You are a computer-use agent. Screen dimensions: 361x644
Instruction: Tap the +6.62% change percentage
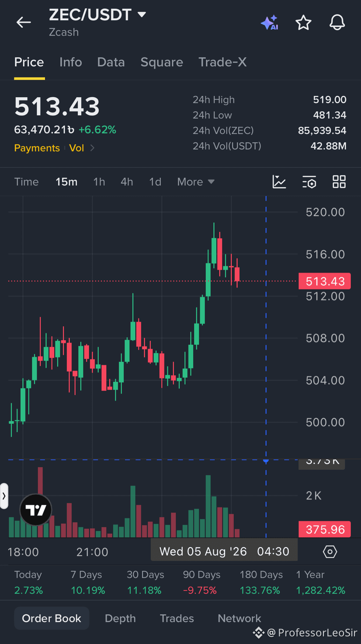click(x=97, y=129)
